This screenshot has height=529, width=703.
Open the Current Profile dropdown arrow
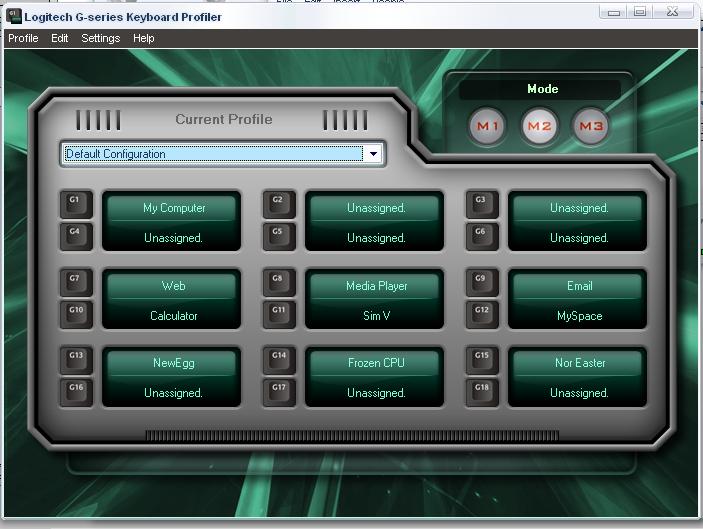[373, 154]
